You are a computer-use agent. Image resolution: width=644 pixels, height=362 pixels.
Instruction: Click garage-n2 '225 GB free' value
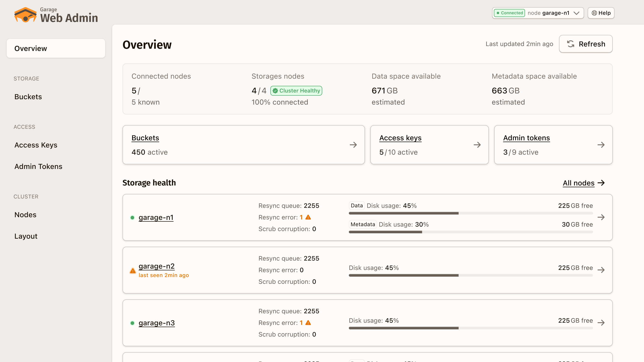(576, 268)
